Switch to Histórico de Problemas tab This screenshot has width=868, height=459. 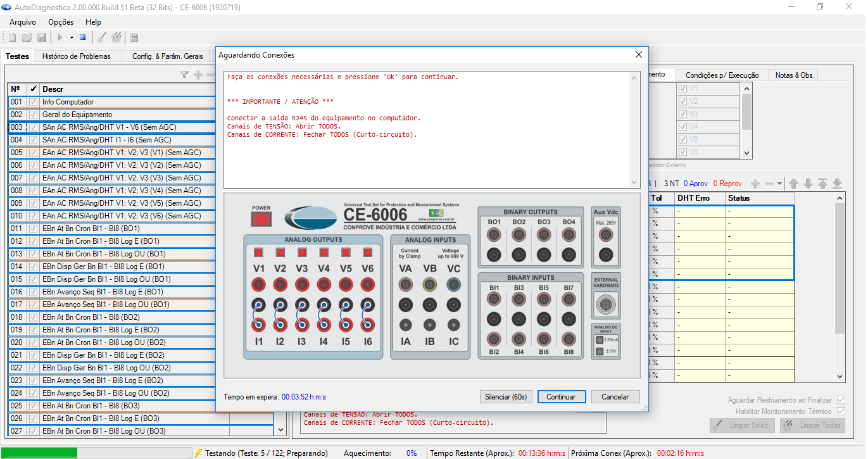tap(77, 56)
